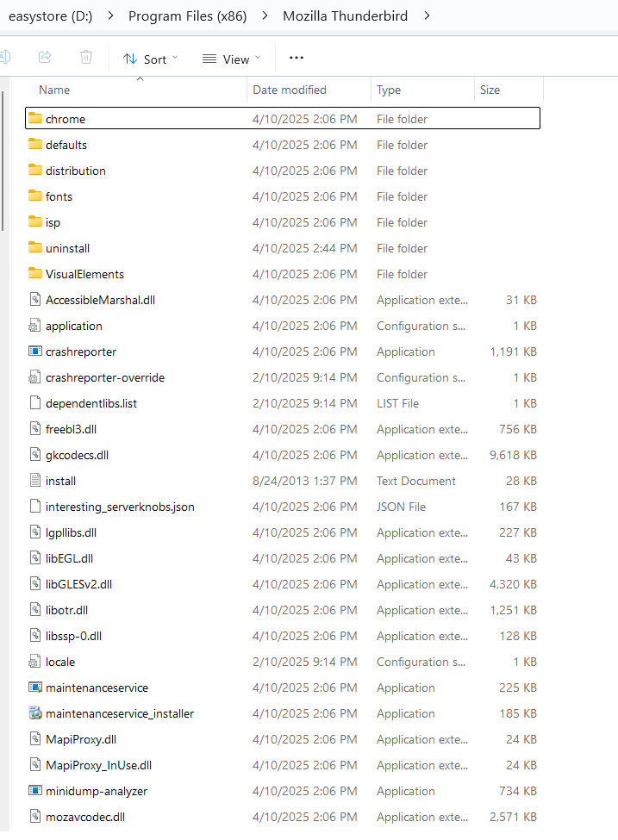Select the application configuration gear icon
The width and height of the screenshot is (618, 840).
point(34,325)
